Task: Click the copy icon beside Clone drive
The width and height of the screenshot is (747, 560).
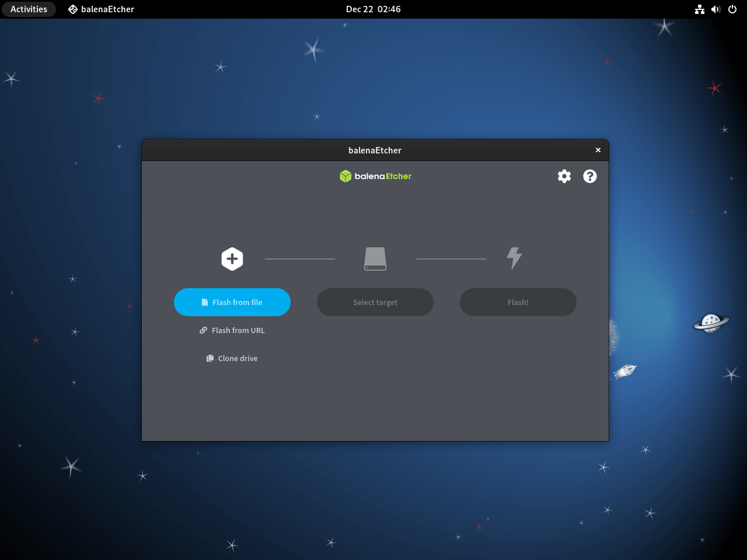Action: [210, 358]
